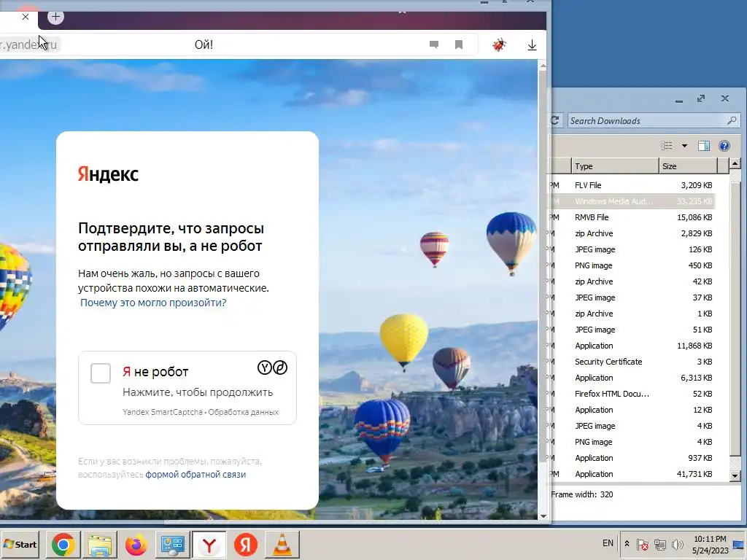Open a new browser tab with the plus button
Viewport: 747px width, 560px height.
click(55, 17)
